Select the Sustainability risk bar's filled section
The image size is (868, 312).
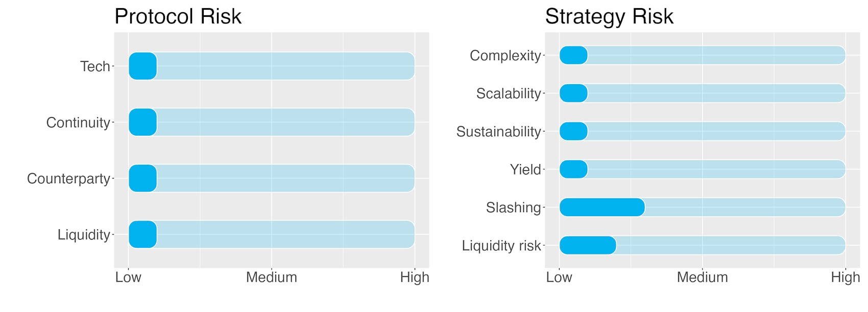pos(573,132)
